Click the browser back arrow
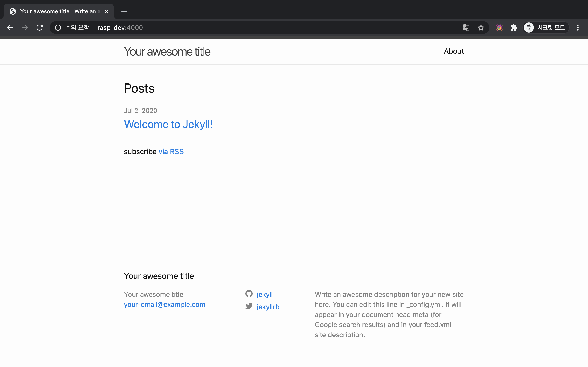The height and width of the screenshot is (367, 588). click(10, 28)
